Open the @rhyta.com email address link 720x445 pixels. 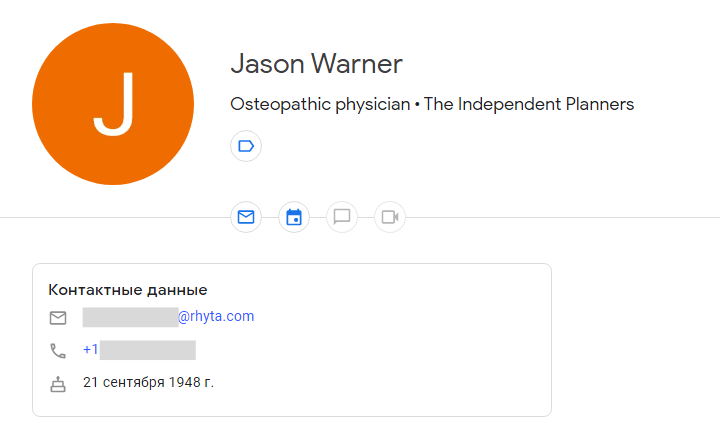coord(216,317)
